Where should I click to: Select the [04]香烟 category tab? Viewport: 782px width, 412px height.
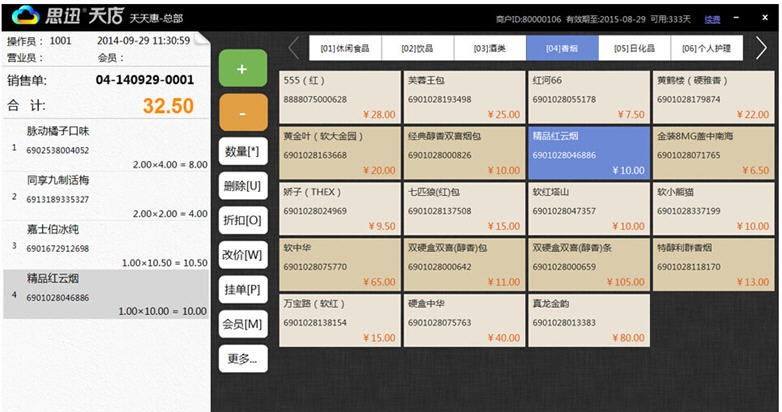click(x=562, y=48)
